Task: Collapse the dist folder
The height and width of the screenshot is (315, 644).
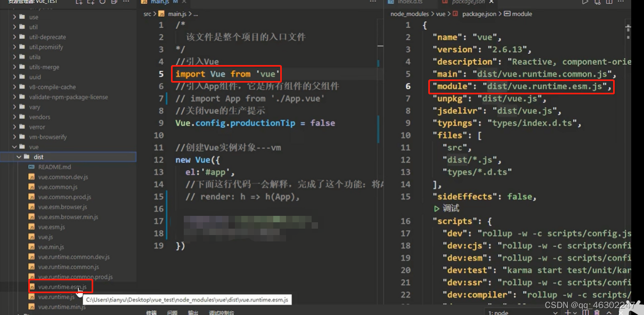Action: (x=20, y=157)
